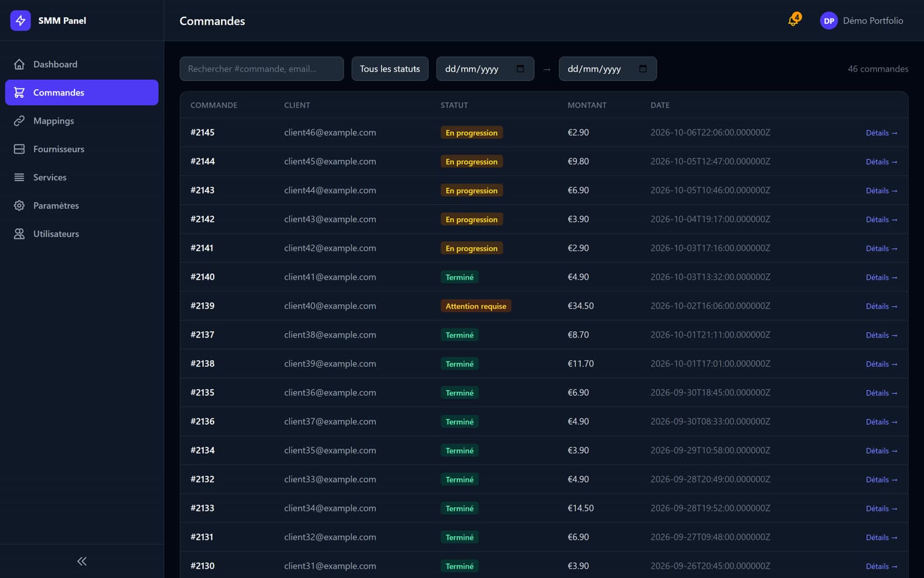Open calendar picker of end date field
Screen dimensions: 924x578
(643, 69)
